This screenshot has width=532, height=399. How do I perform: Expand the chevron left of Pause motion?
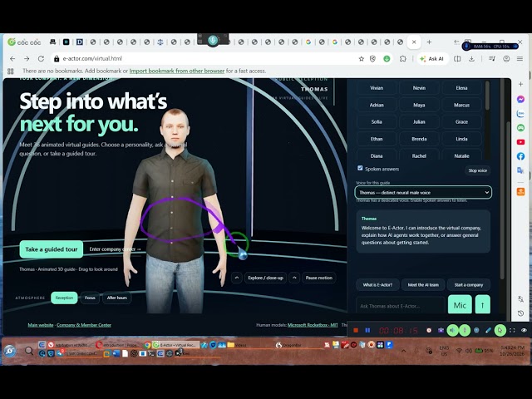click(x=294, y=278)
